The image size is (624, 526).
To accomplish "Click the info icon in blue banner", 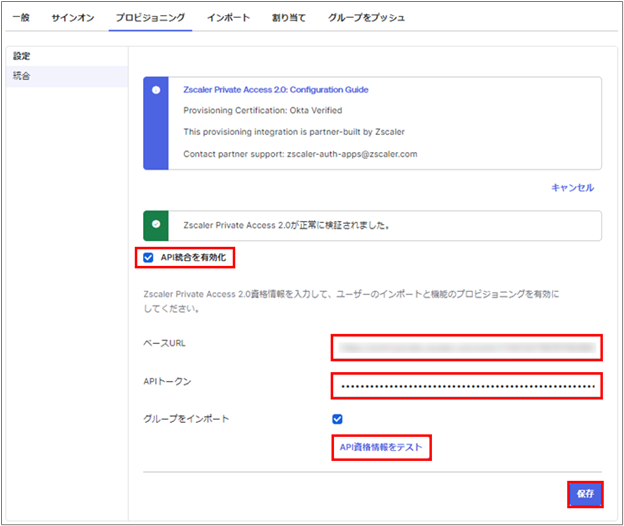I will [156, 90].
